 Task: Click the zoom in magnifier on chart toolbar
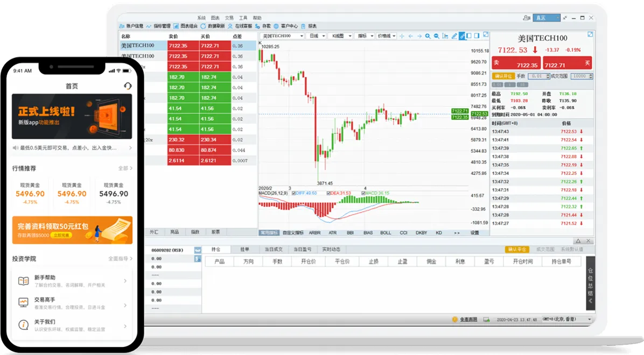click(x=428, y=36)
